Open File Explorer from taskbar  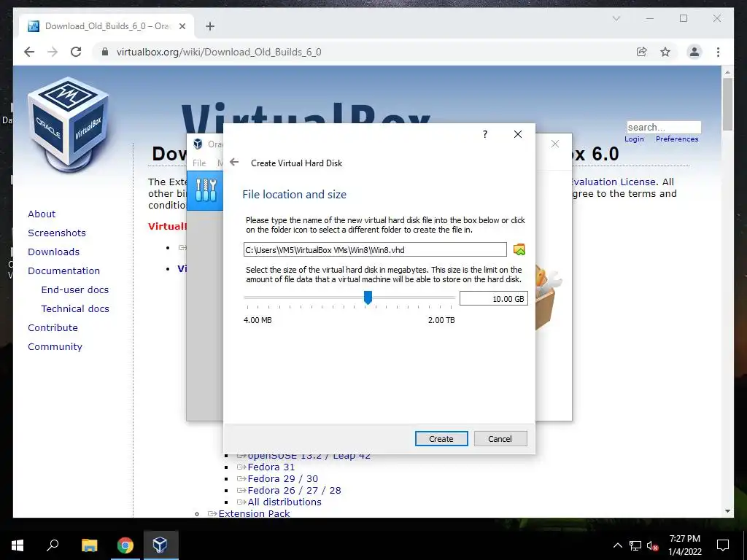click(89, 545)
